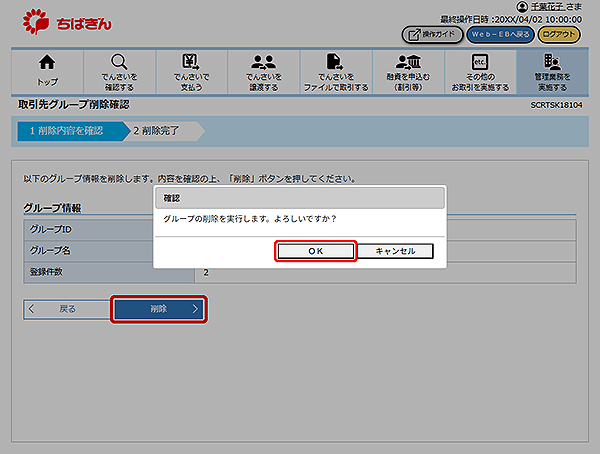Open でんさいを確認する magnifier icon
Image resolution: width=600 pixels, height=454 pixels.
pyautogui.click(x=119, y=62)
